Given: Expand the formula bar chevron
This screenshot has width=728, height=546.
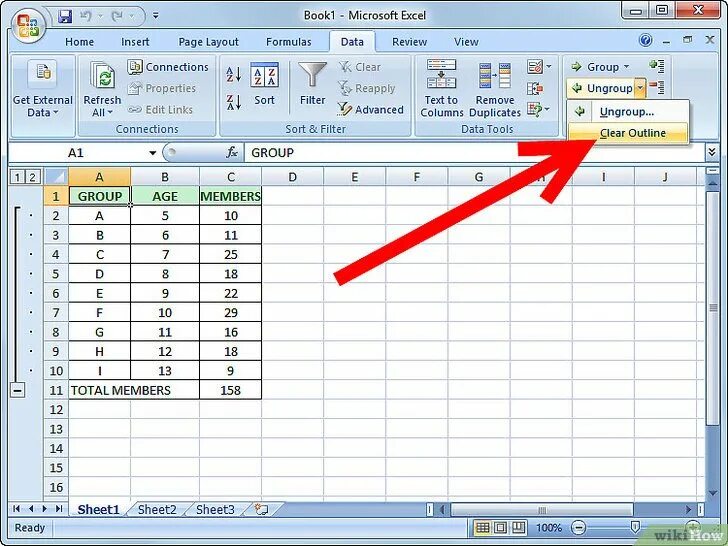Looking at the screenshot, I should click(712, 152).
